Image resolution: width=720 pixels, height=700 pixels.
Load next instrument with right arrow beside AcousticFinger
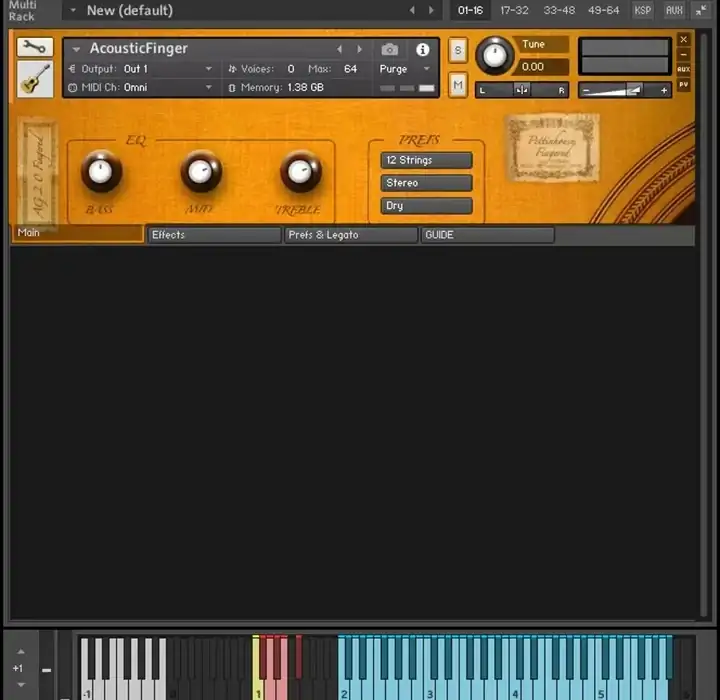360,49
